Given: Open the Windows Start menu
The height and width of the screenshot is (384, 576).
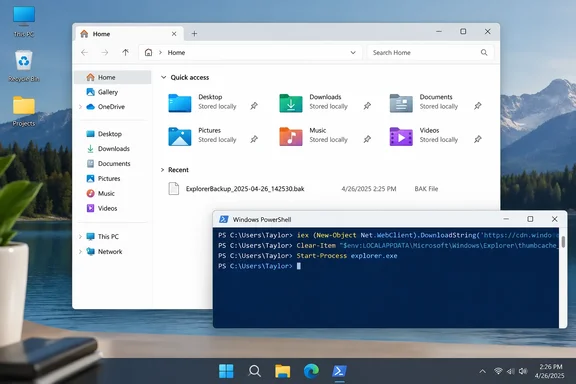Looking at the screenshot, I should (x=226, y=371).
